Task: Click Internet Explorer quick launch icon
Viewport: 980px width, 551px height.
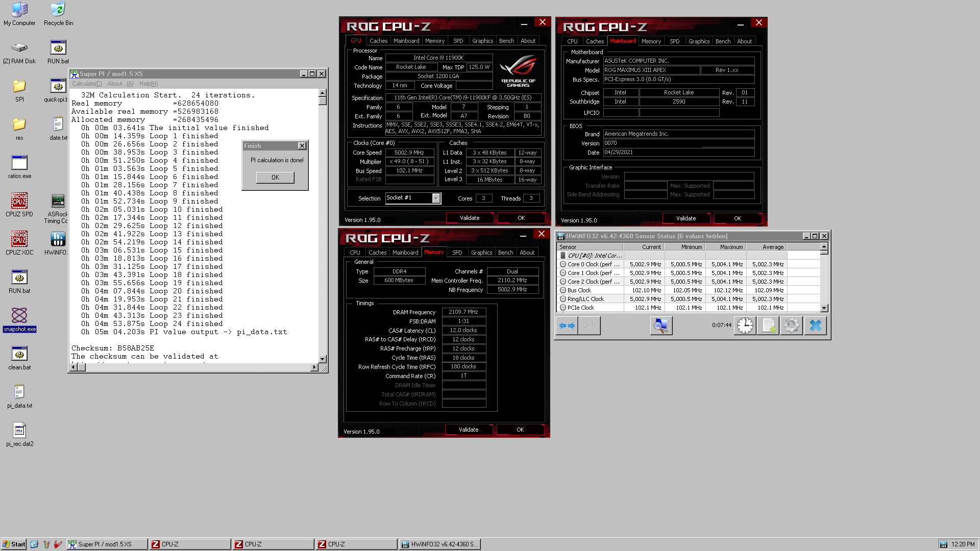Action: (x=34, y=544)
